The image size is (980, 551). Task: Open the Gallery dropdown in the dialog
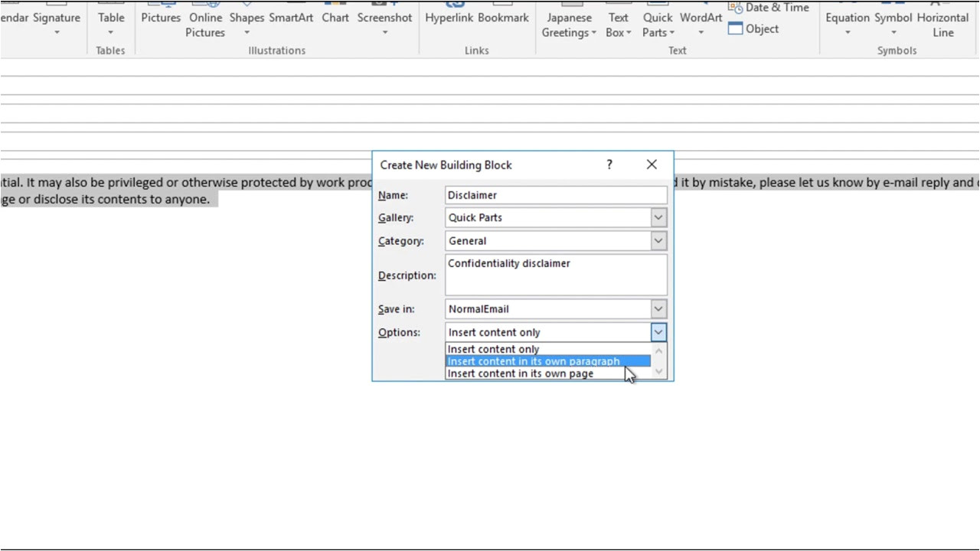[x=657, y=217]
